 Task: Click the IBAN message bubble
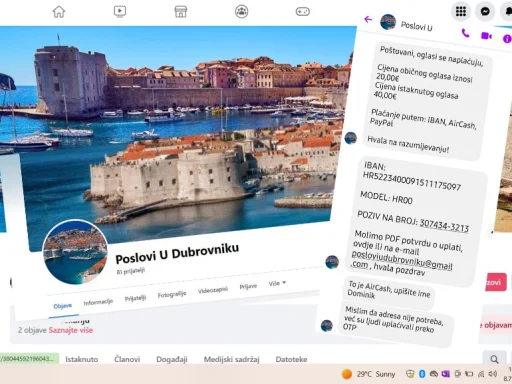[x=415, y=221]
